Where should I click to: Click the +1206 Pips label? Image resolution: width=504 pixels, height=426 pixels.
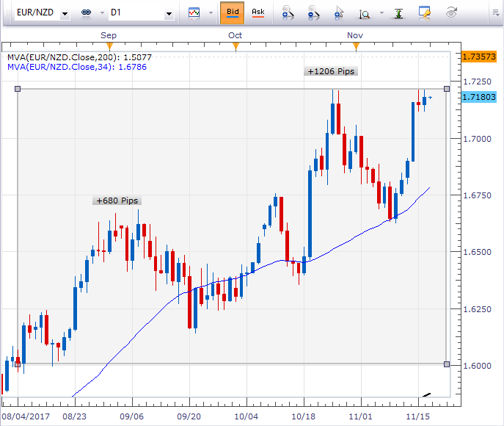click(x=331, y=71)
